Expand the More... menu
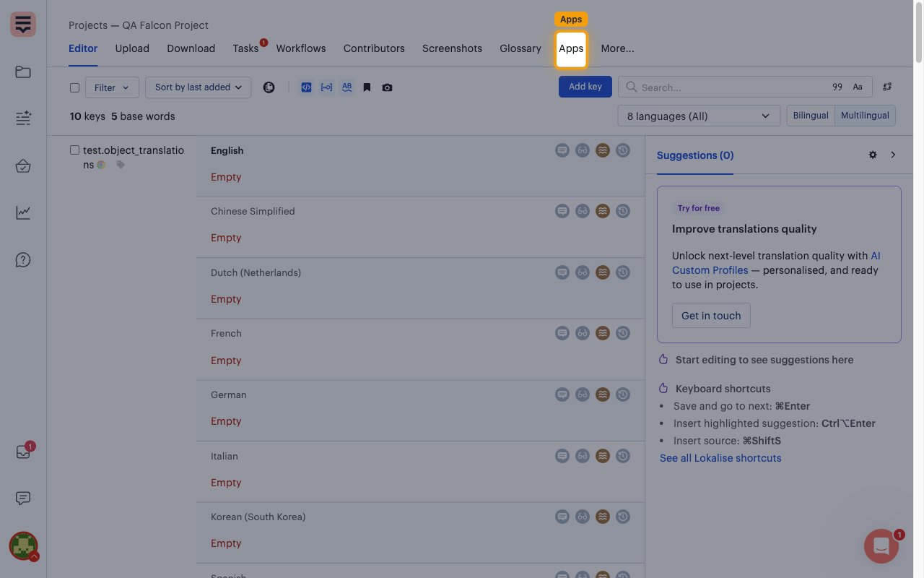This screenshot has width=924, height=578. coord(618,48)
